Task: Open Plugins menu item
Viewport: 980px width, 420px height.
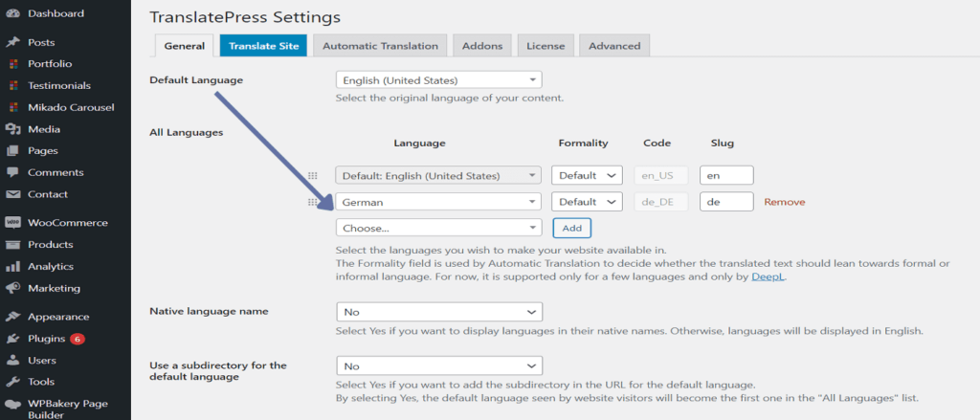Action: click(x=46, y=339)
